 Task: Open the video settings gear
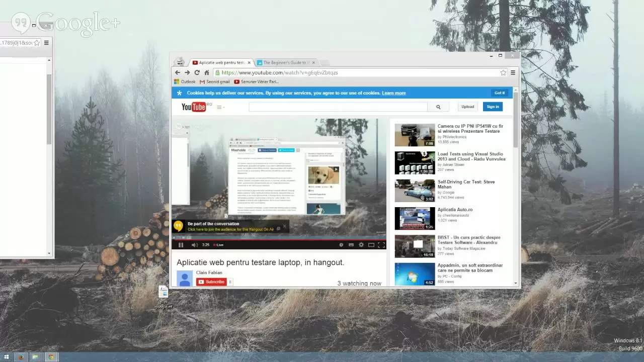(x=361, y=245)
